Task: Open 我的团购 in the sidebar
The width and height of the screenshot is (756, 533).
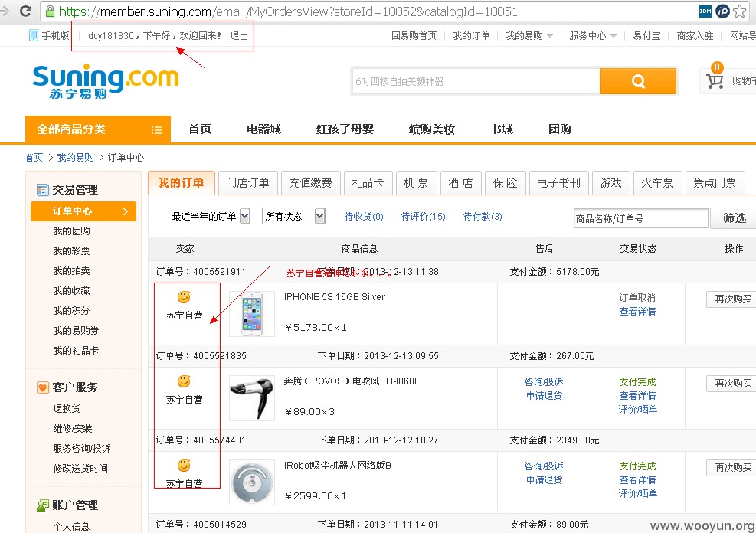Action: pos(71,231)
